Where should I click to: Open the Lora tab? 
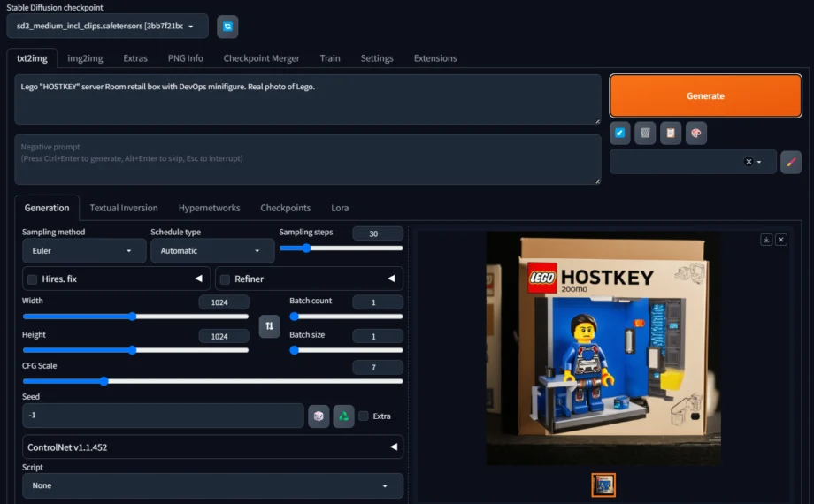[x=340, y=208]
